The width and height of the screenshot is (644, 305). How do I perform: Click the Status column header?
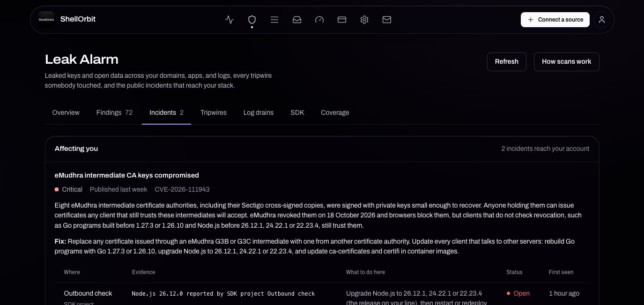514,272
